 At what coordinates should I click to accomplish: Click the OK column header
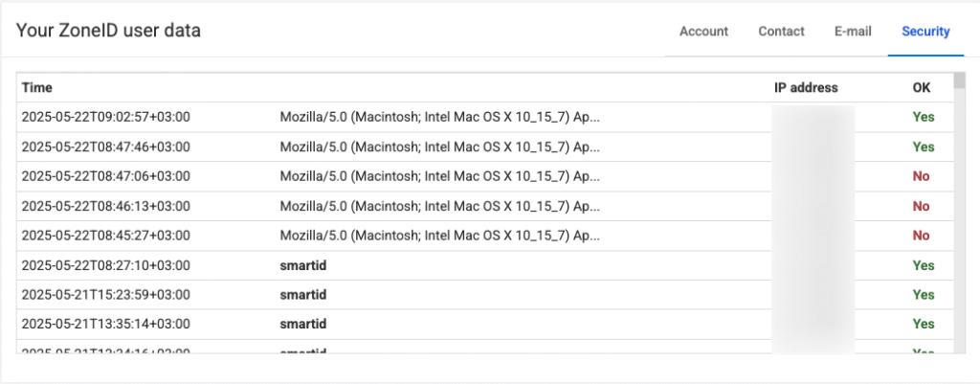(x=921, y=87)
